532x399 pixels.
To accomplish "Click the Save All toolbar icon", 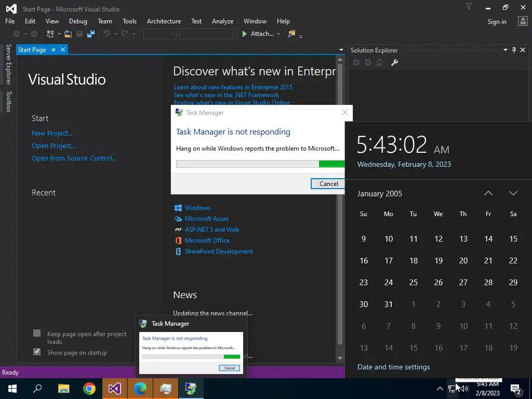I will pos(90,34).
